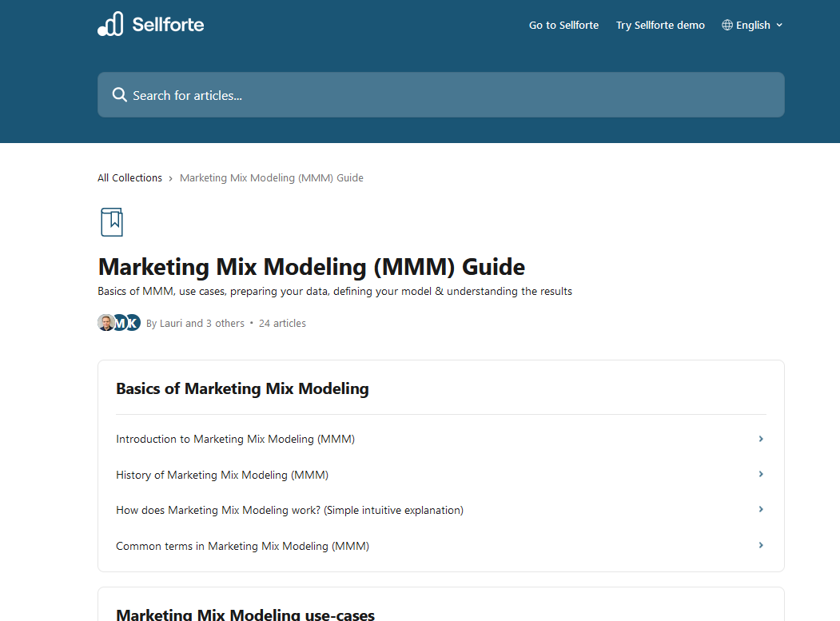Open Try Sellforte demo navigation link
The width and height of the screenshot is (840, 621).
(660, 26)
